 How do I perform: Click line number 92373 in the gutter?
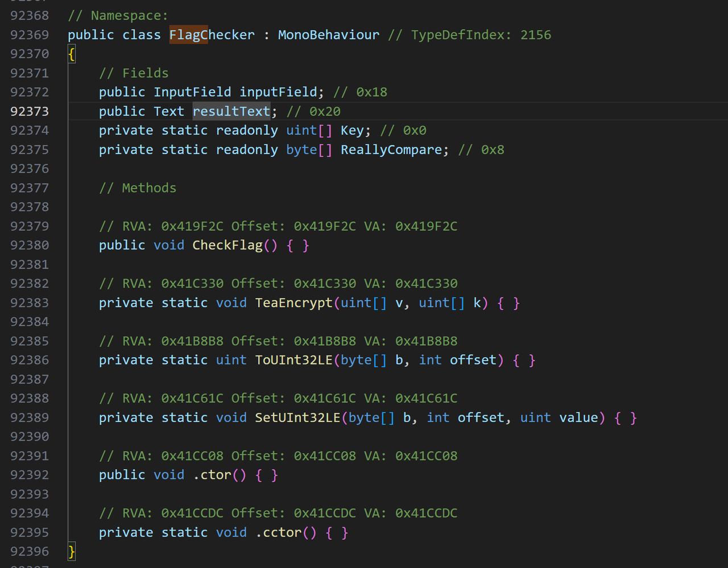coord(30,111)
